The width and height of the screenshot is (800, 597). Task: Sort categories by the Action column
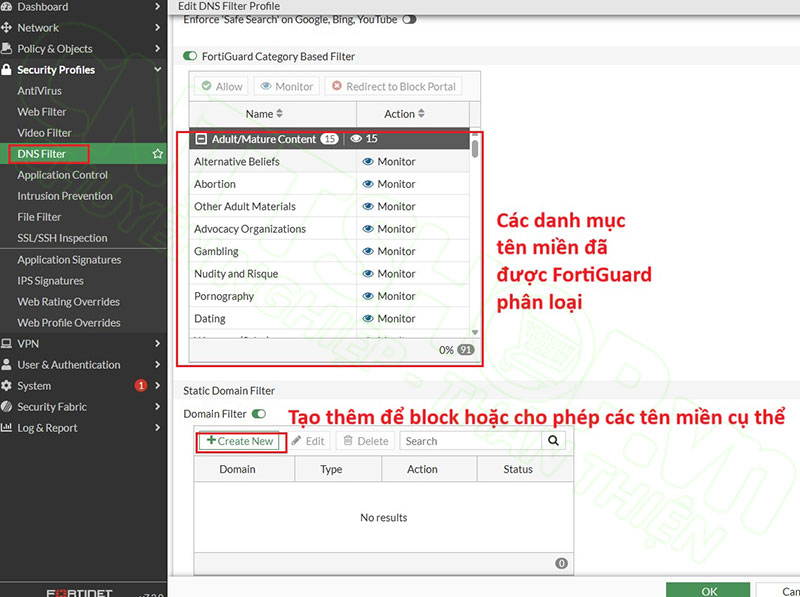pyautogui.click(x=413, y=114)
